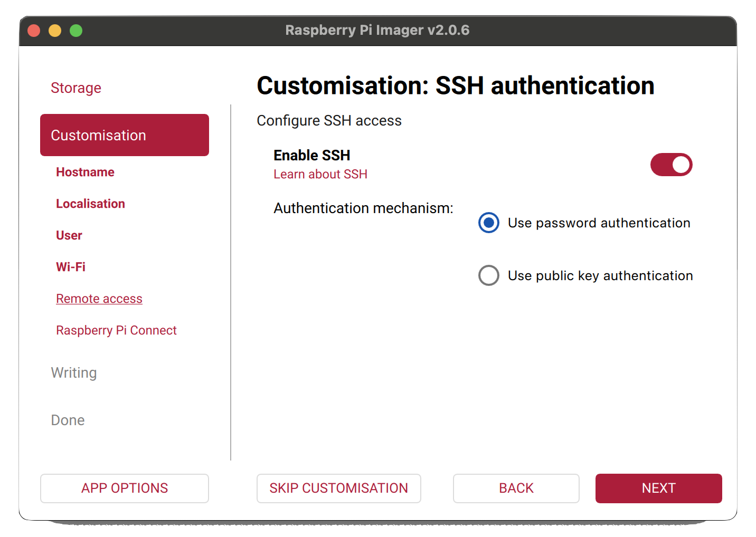
Task: Click the BACK button
Action: 516,488
